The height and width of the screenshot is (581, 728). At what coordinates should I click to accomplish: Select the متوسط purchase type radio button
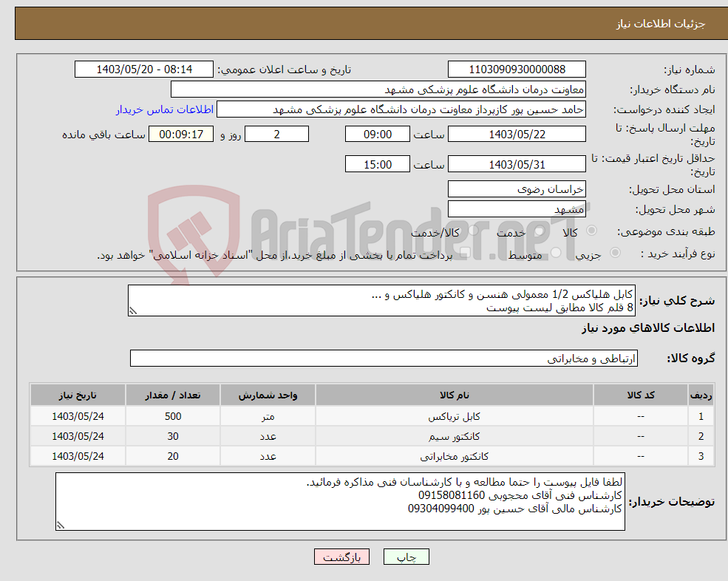click(x=556, y=253)
